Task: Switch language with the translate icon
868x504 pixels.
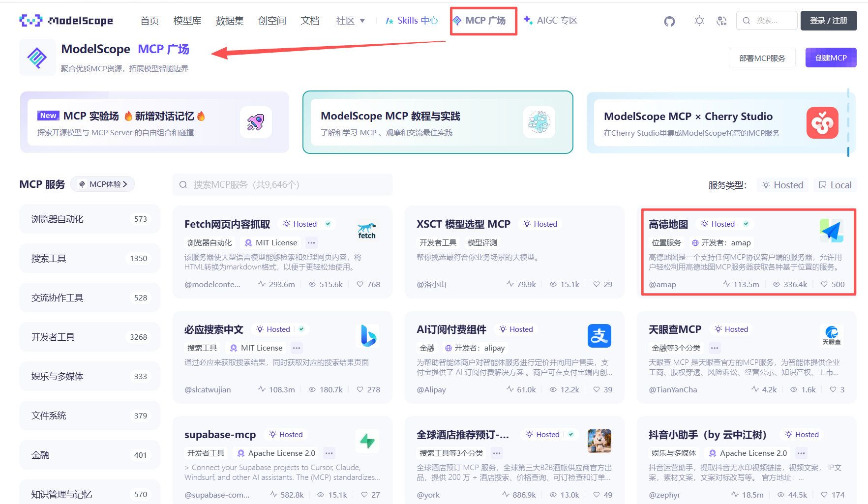Action: 721,21
